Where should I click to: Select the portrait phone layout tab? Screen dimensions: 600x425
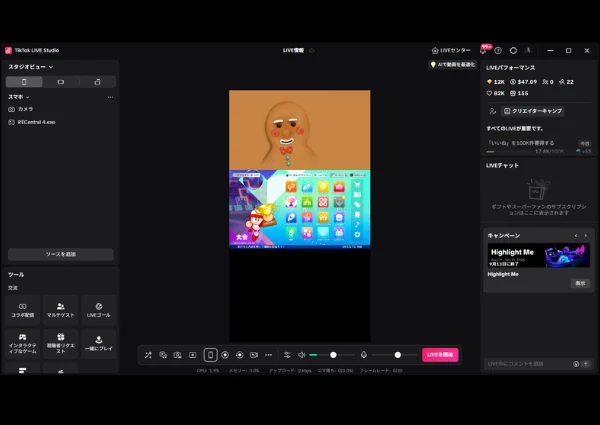(24, 82)
